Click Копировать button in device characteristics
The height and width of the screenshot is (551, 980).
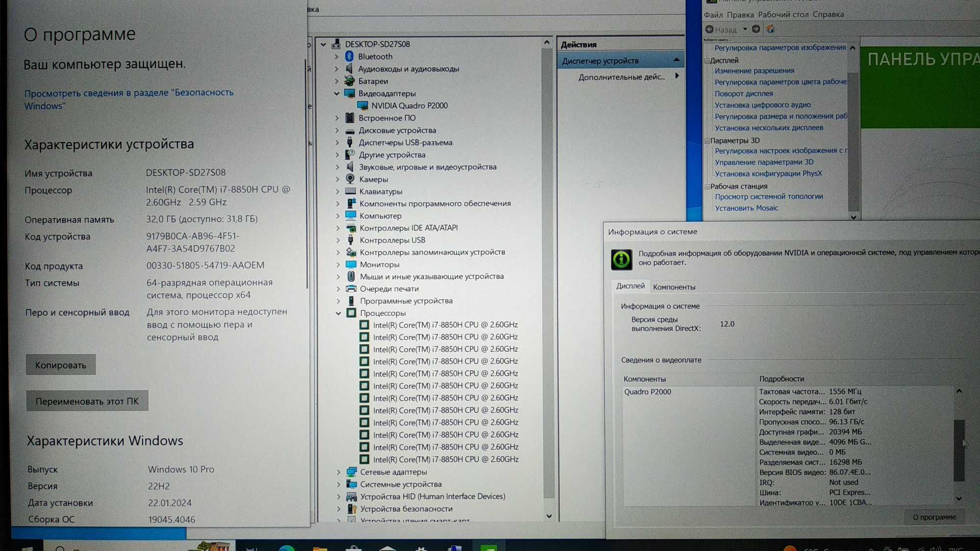point(60,365)
